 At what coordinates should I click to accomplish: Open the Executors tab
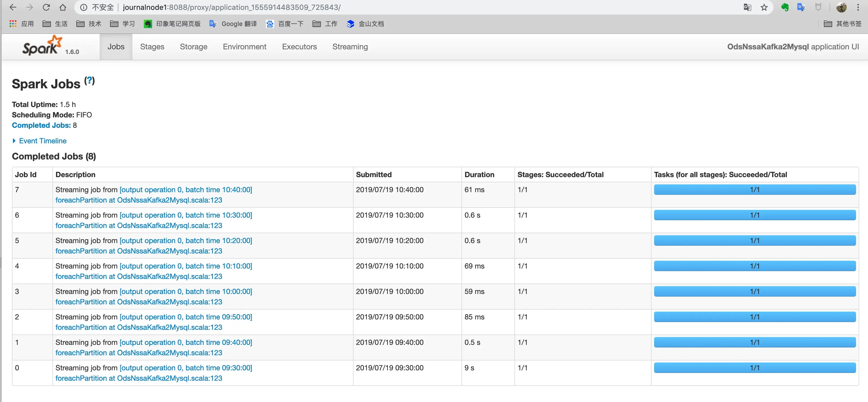tap(299, 47)
